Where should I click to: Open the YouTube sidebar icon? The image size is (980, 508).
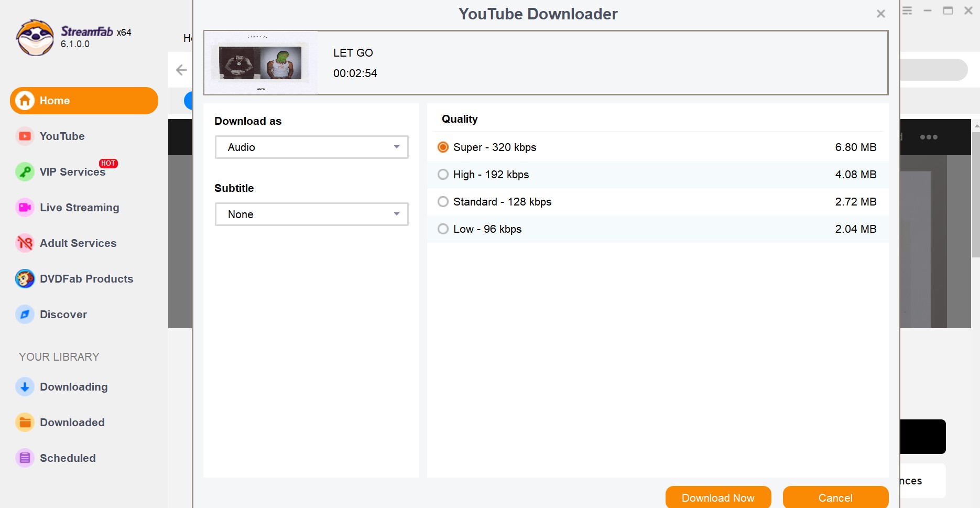25,136
